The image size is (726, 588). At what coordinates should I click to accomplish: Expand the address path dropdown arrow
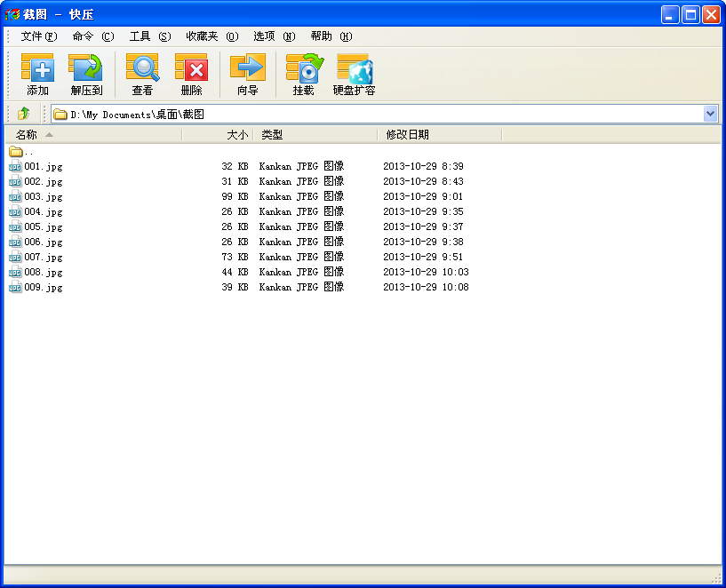tap(710, 114)
